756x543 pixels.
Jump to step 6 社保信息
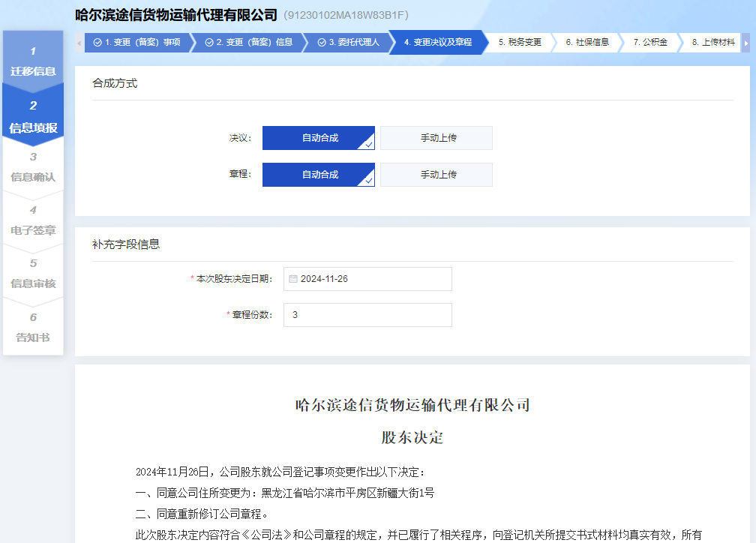pos(587,43)
